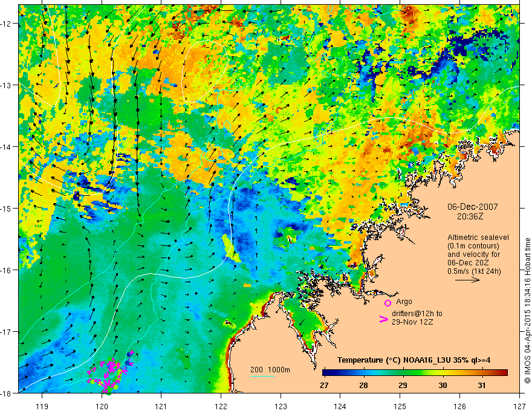Viewport: 532px width, 411px height.
Task: Click longitude label 126 on bottom axis
Action: tap(459, 406)
